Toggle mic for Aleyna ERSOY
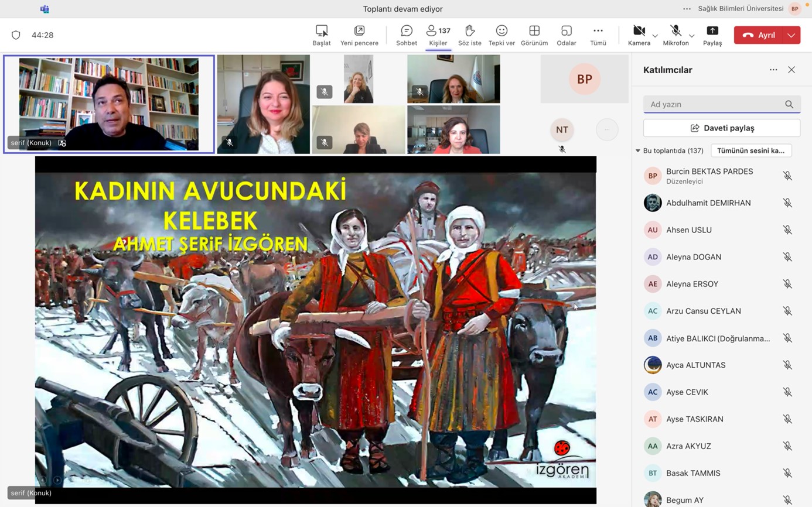Viewport: 812px width, 507px height. pyautogui.click(x=787, y=284)
